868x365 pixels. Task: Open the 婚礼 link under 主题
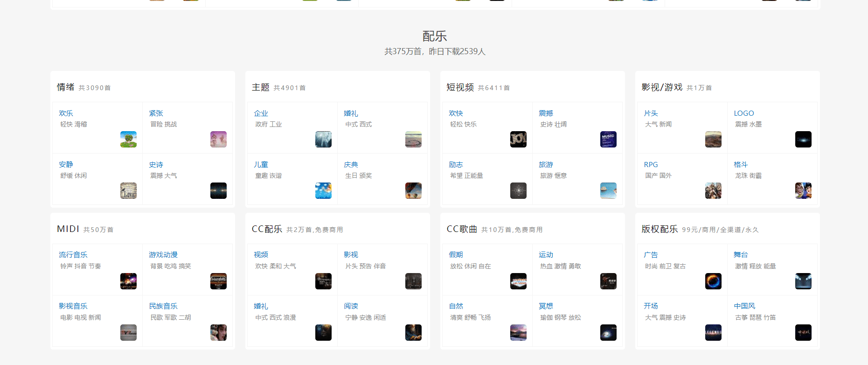(351, 113)
